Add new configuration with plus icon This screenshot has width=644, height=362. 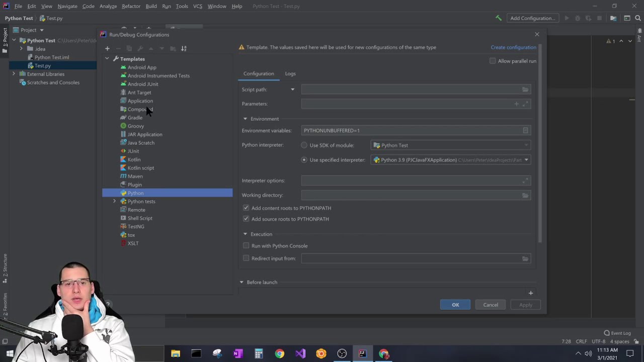[x=107, y=49]
